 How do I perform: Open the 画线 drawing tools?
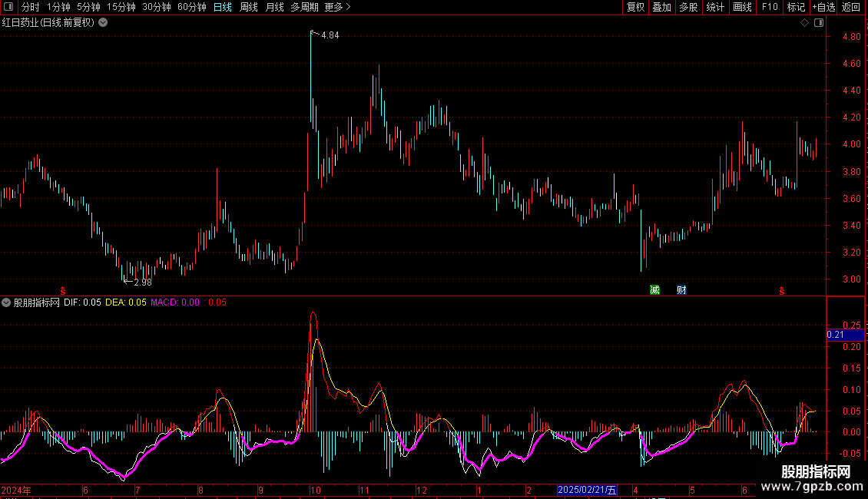click(x=742, y=7)
